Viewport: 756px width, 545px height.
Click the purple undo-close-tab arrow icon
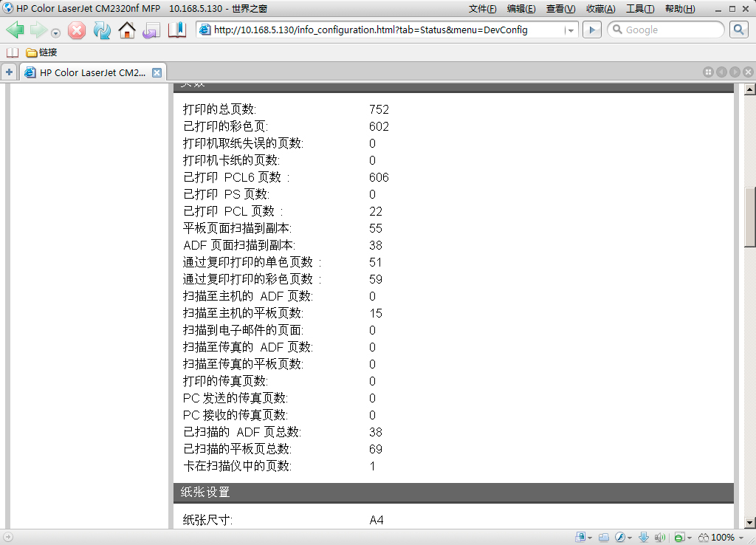(151, 30)
